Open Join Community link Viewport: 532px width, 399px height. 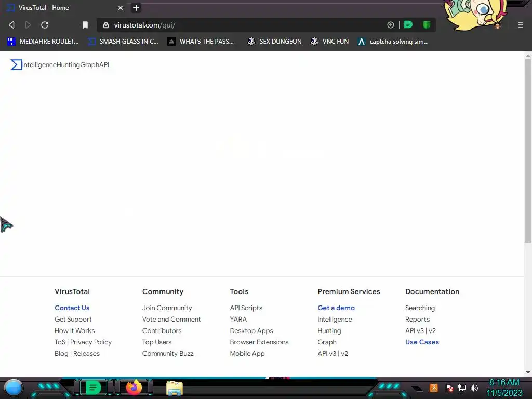pos(167,308)
